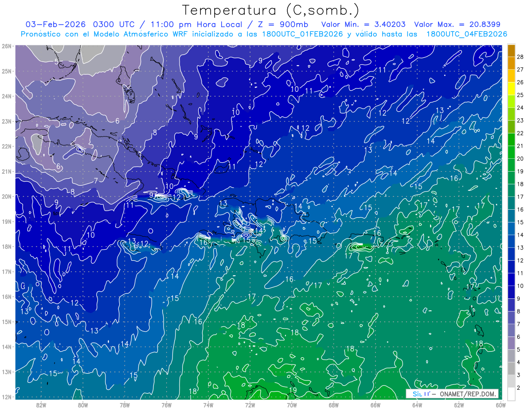
Task: Click the longitude axis label '74W'
Action: coord(208,404)
